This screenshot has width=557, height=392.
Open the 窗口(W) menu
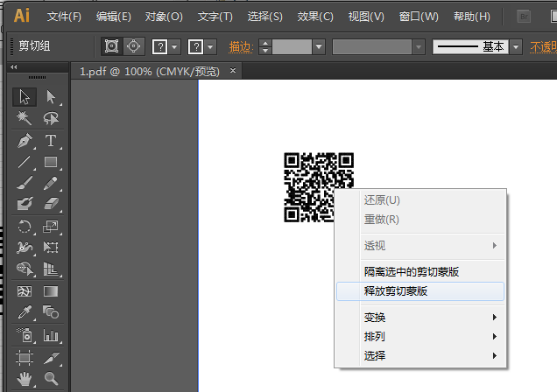pos(419,17)
